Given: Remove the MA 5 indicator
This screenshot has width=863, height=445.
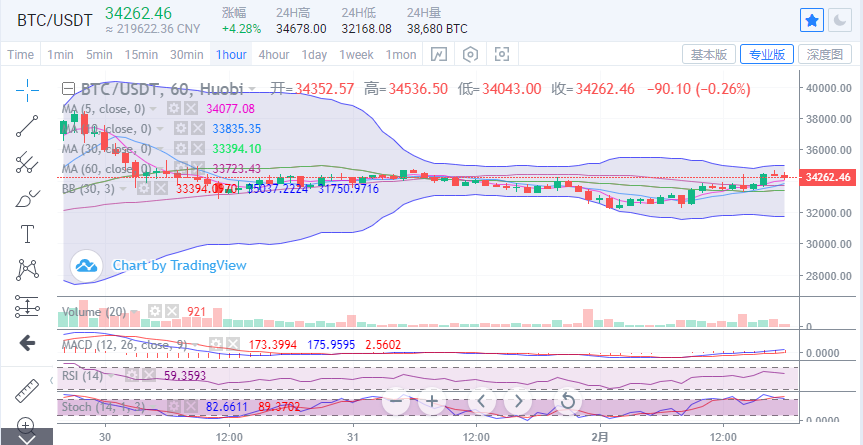Looking at the screenshot, I should 190,108.
